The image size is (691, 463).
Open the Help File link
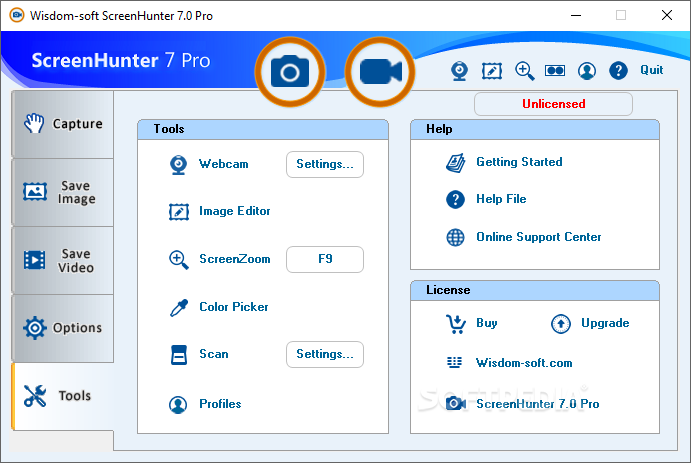coord(501,199)
